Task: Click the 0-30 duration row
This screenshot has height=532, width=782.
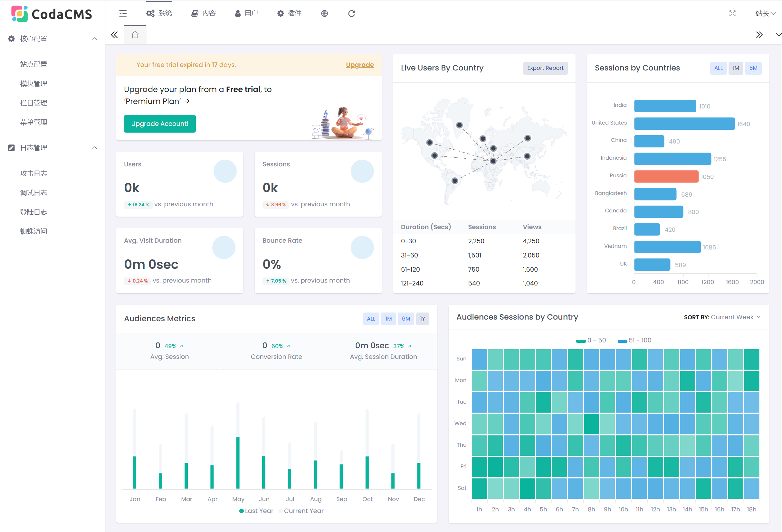Action: point(484,241)
